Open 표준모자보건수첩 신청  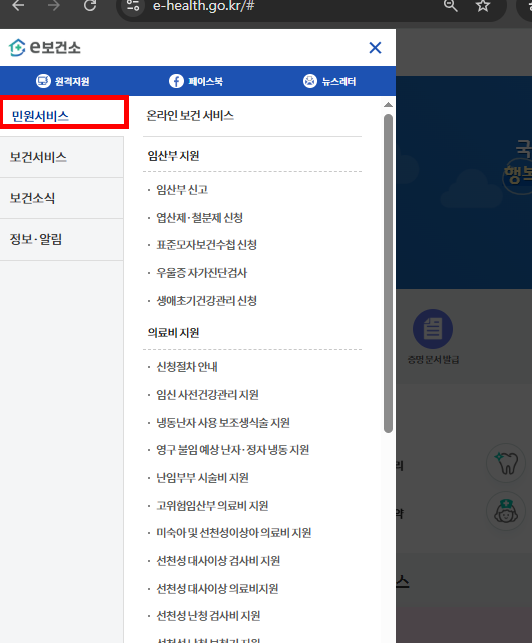coord(206,245)
